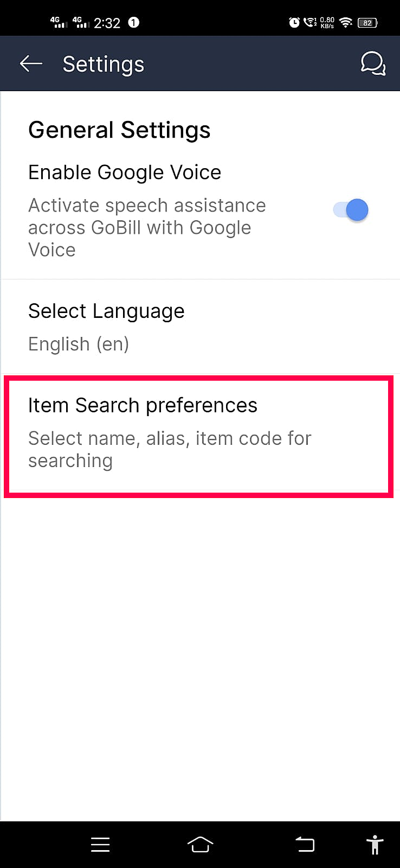Tap the Settings page title
The width and height of the screenshot is (400, 868).
pos(104,65)
